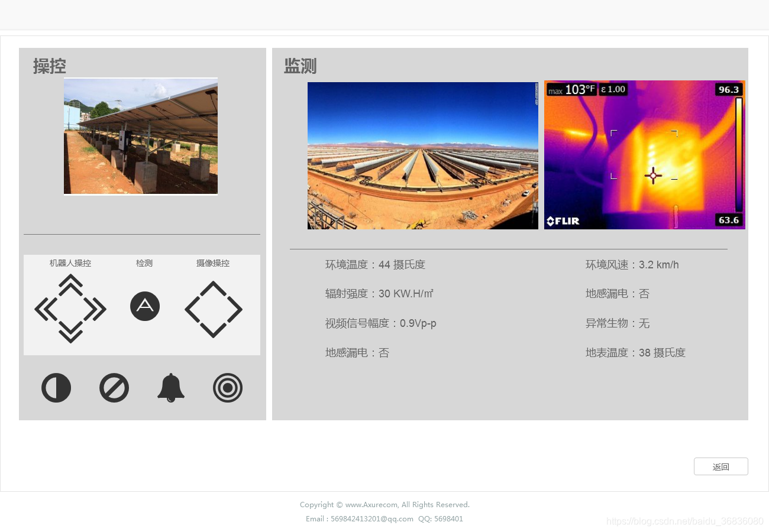Image resolution: width=769 pixels, height=532 pixels.
Task: Click the max 103°F thermal readout
Action: [571, 89]
